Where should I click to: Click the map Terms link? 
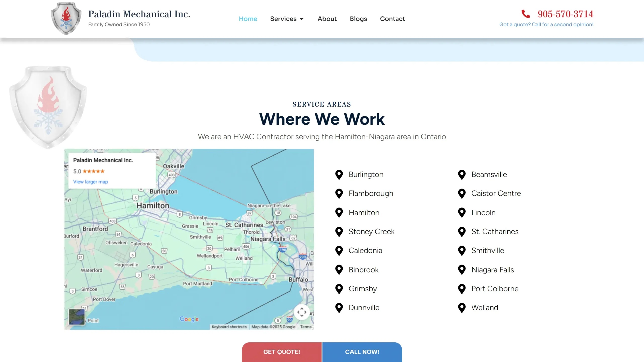pos(306,327)
